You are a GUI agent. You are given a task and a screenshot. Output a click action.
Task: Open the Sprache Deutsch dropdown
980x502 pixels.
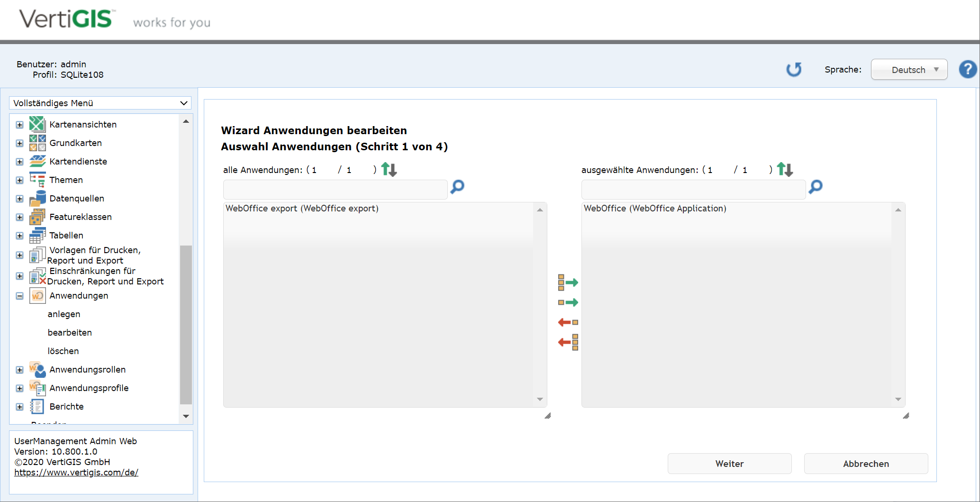click(x=909, y=69)
